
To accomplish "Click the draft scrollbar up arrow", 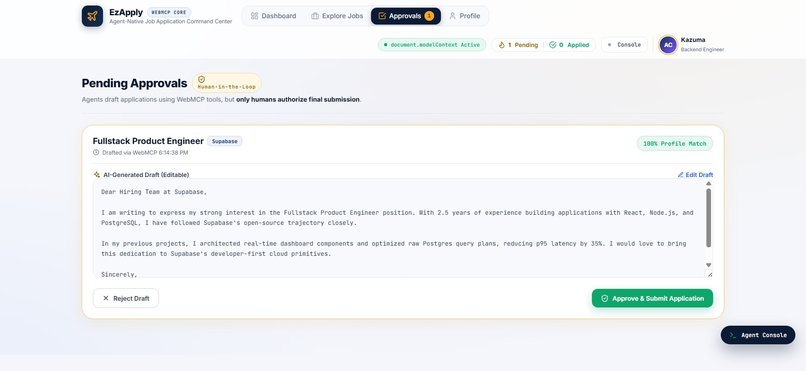I will (x=708, y=183).
